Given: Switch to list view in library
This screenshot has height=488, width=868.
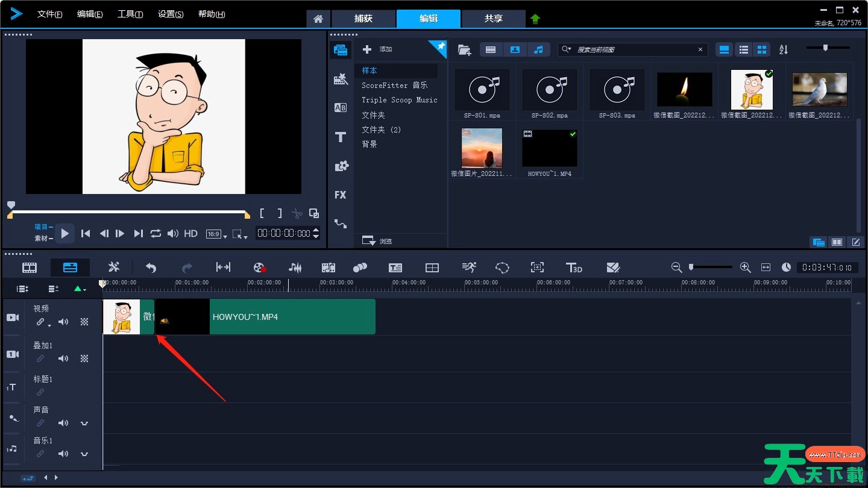Looking at the screenshot, I should pyautogui.click(x=744, y=49).
